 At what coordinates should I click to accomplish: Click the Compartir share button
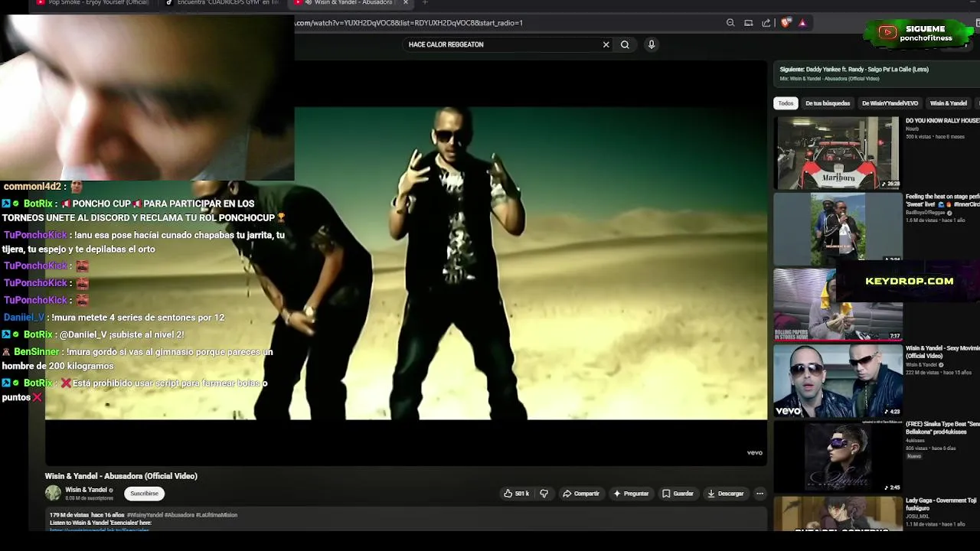(580, 494)
